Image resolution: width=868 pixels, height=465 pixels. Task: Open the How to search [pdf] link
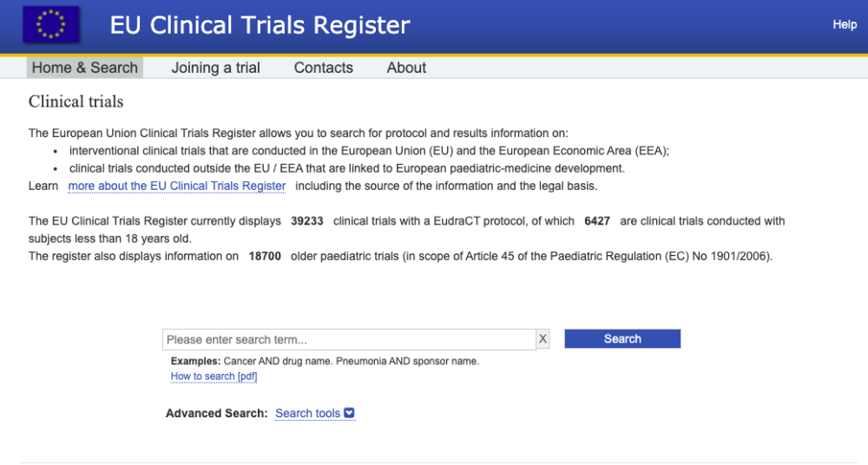point(214,377)
